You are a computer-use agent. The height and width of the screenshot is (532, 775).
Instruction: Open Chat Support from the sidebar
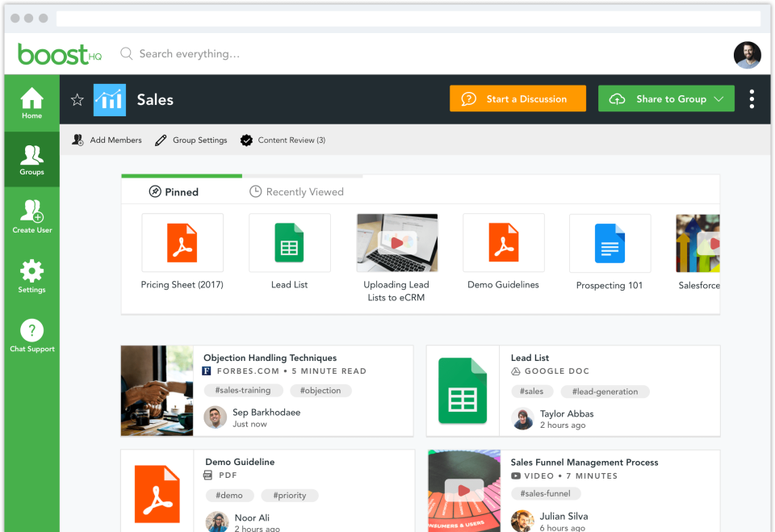pos(31,331)
